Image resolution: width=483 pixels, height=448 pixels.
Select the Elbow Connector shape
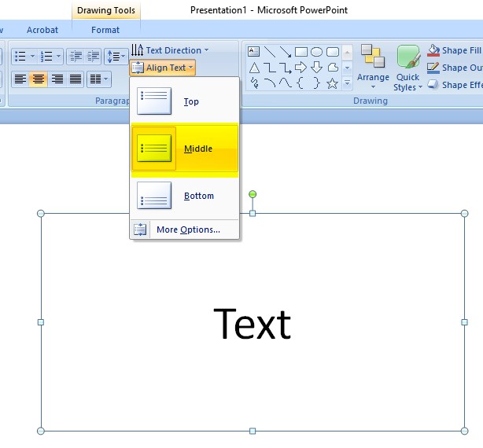point(270,68)
